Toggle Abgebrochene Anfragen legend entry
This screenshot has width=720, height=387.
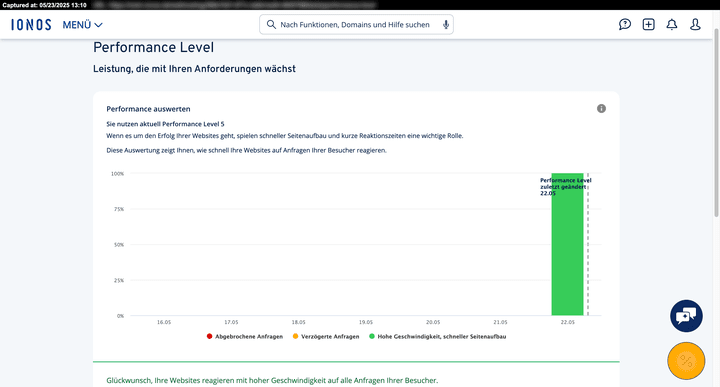tap(245, 337)
